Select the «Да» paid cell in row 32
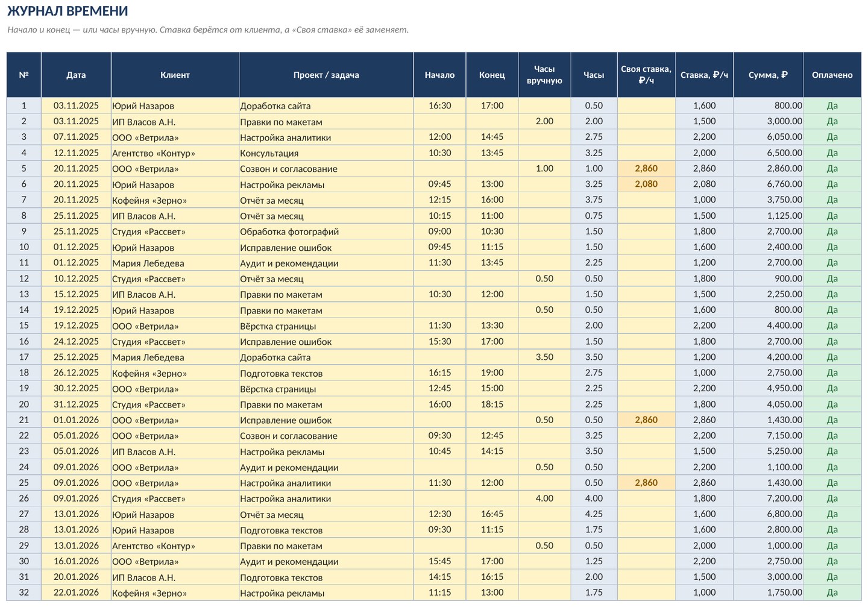Viewport: 868px width, 607px height. point(832,593)
